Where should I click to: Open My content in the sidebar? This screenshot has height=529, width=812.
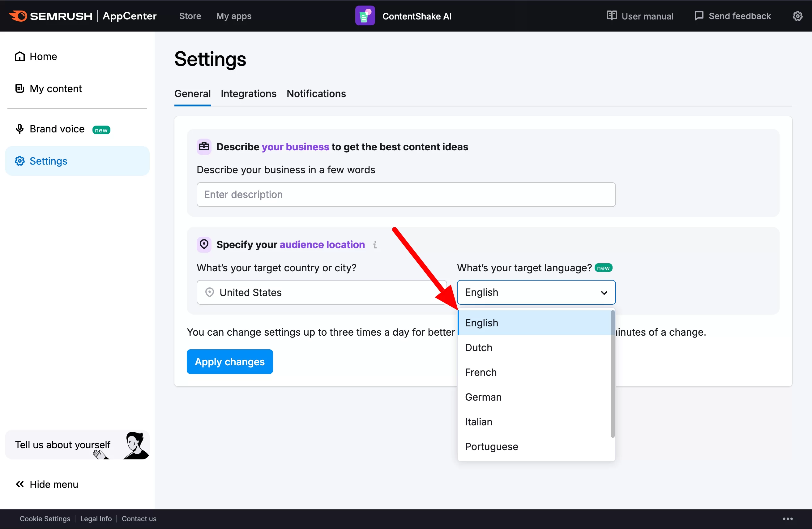click(77, 88)
